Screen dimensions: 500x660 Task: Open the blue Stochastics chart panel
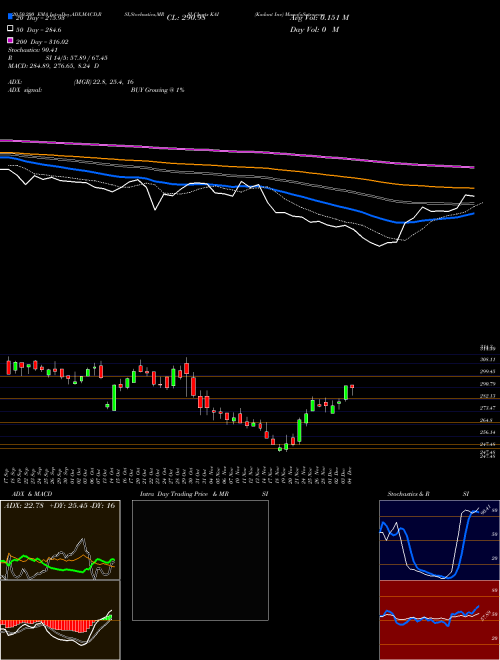pyautogui.click(x=439, y=540)
